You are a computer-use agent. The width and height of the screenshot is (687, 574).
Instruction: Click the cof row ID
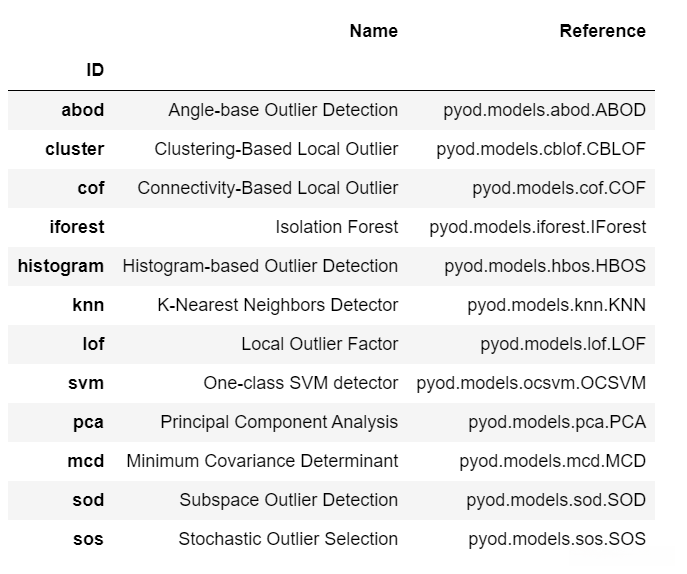pos(90,188)
